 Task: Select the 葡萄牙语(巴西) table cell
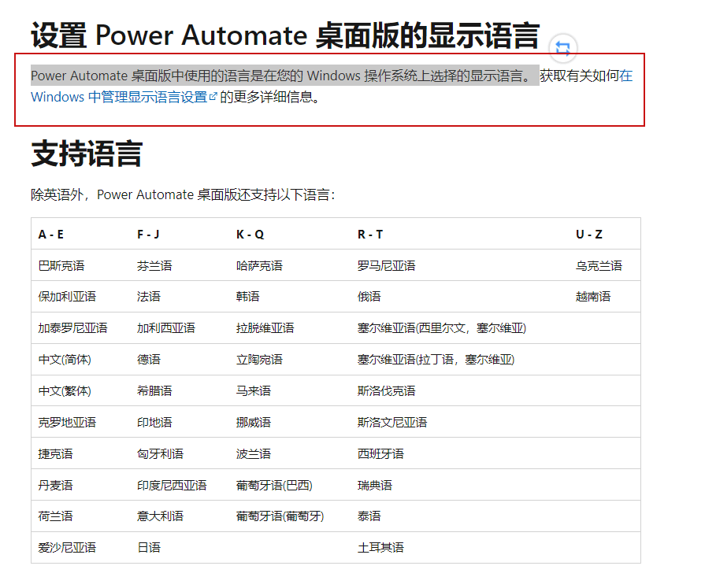click(x=274, y=485)
